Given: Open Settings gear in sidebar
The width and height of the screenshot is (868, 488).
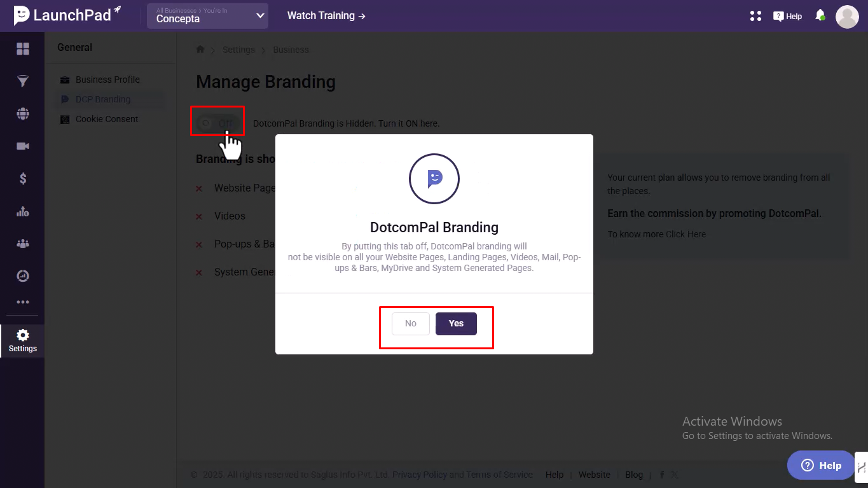Looking at the screenshot, I should (23, 341).
